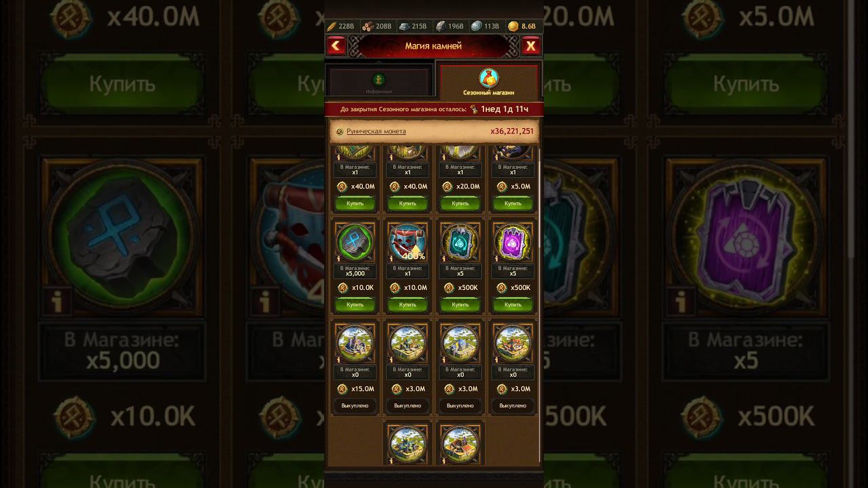Image resolution: width=868 pixels, height=488 pixels.
Task: Open the Руническая монета link
Action: 376,131
